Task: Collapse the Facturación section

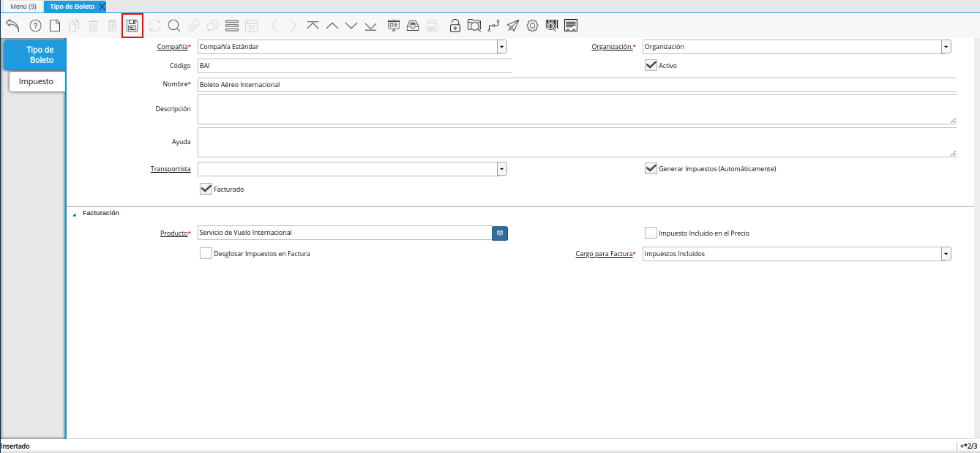Action: coord(74,214)
